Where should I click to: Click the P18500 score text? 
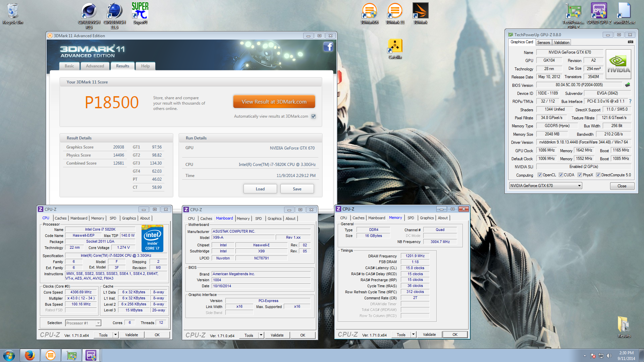[112, 103]
